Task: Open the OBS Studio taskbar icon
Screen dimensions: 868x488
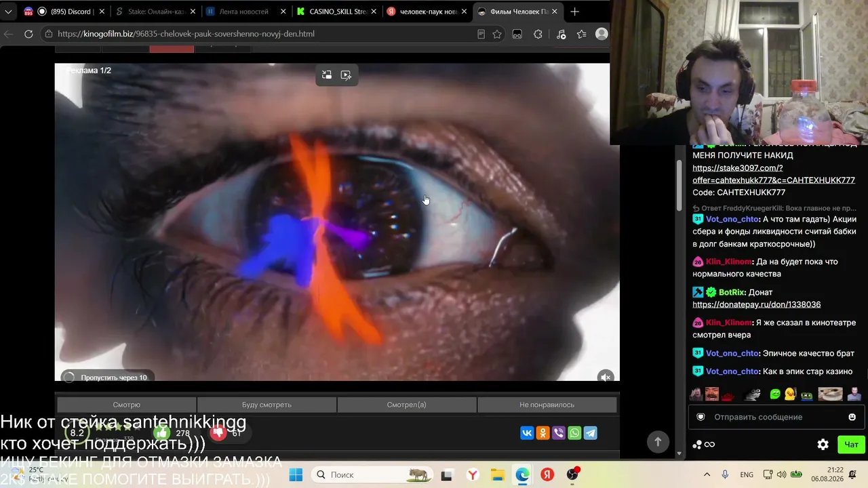Action: (572, 475)
